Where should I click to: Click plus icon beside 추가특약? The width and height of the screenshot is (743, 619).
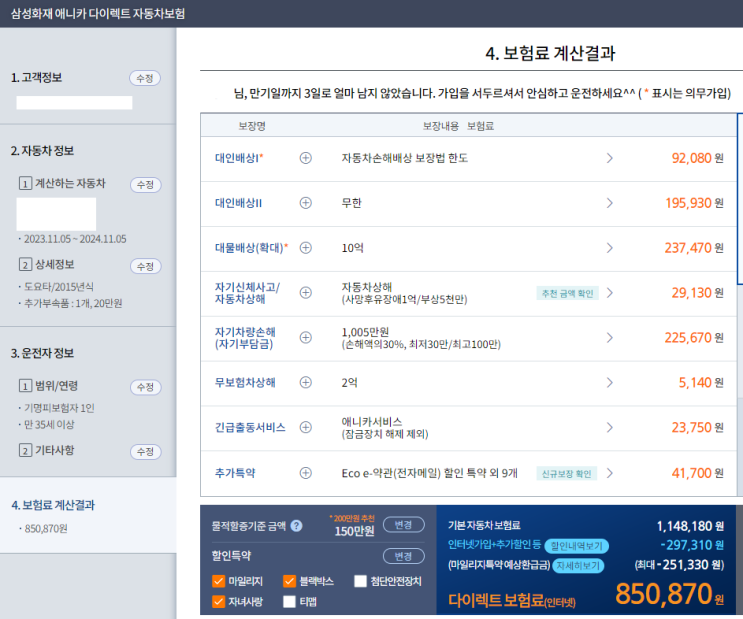pos(306,473)
